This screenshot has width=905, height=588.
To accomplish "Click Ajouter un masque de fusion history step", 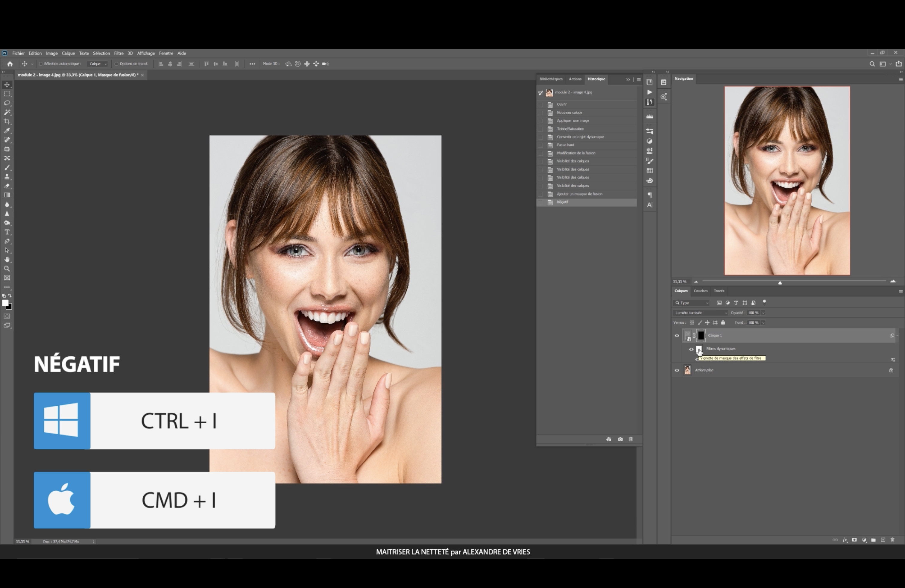I will (x=579, y=194).
